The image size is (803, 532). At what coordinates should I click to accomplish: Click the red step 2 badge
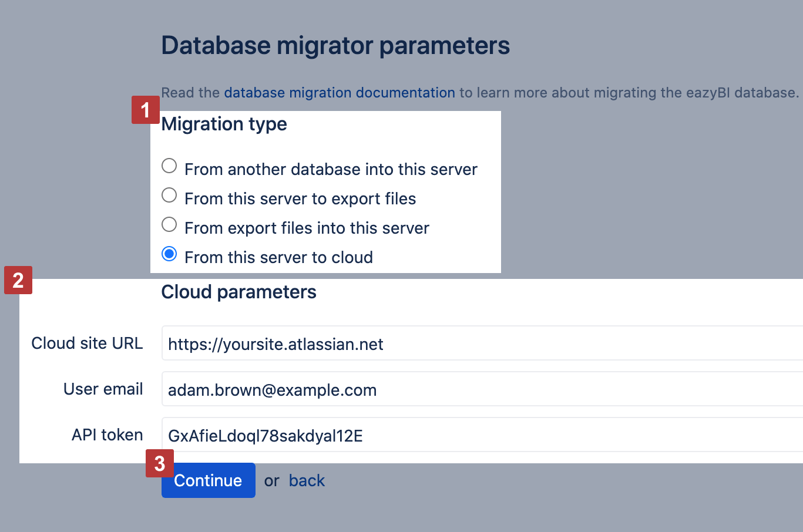click(x=18, y=280)
